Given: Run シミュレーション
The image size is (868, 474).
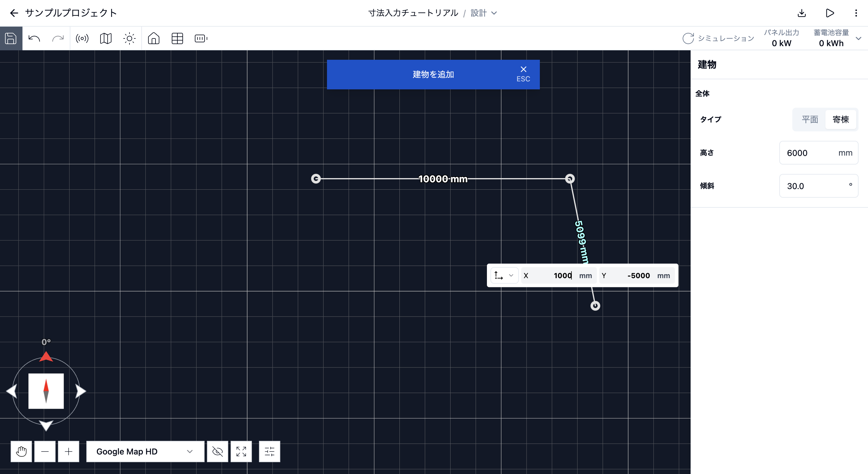Looking at the screenshot, I should click(x=718, y=38).
